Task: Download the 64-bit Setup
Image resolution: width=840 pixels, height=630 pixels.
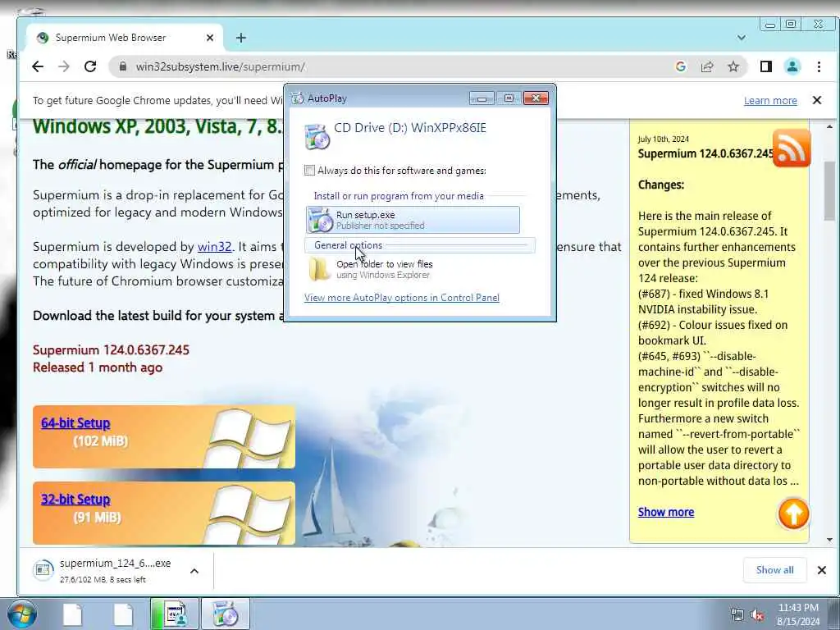Action: [x=75, y=422]
